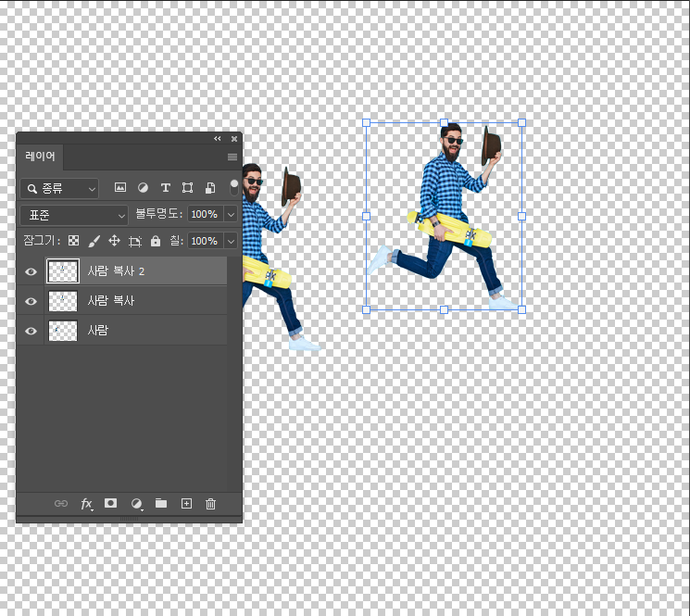Click top-center transform handle
This screenshot has width=690, height=616.
(x=444, y=123)
